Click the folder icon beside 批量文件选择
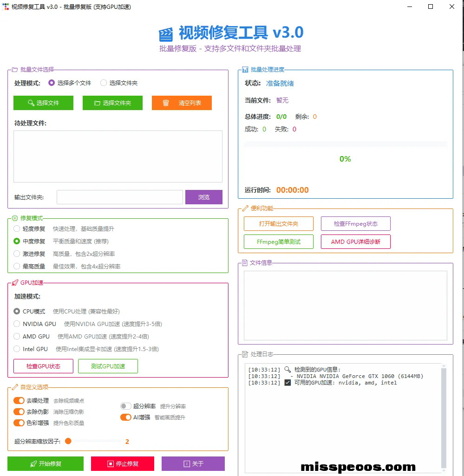 coord(15,70)
